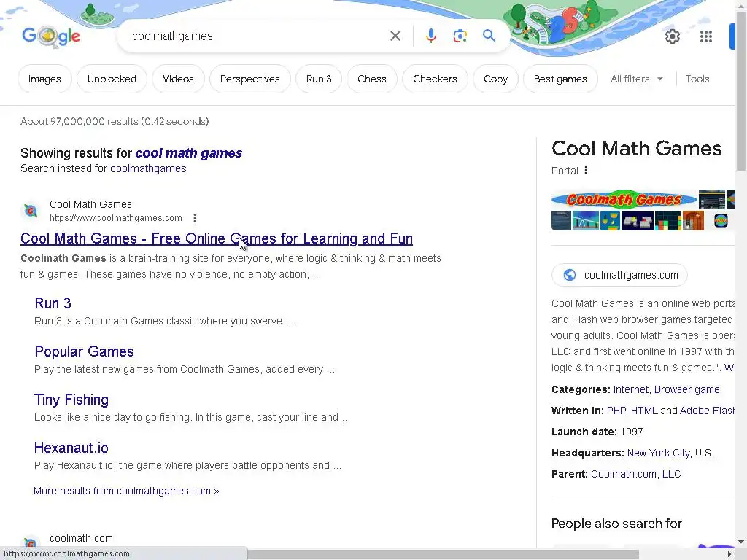
Task: Click the Internet category link
Action: pos(631,389)
